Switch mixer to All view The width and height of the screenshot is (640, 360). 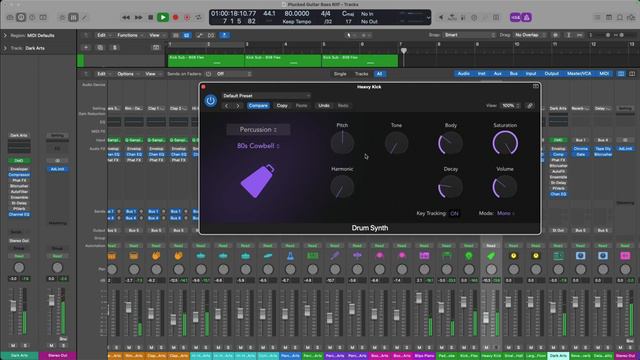[x=379, y=74]
